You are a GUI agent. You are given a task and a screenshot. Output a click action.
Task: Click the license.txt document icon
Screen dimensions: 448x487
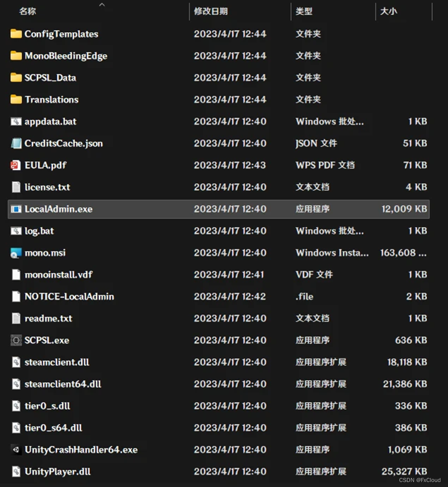pyautogui.click(x=16, y=187)
